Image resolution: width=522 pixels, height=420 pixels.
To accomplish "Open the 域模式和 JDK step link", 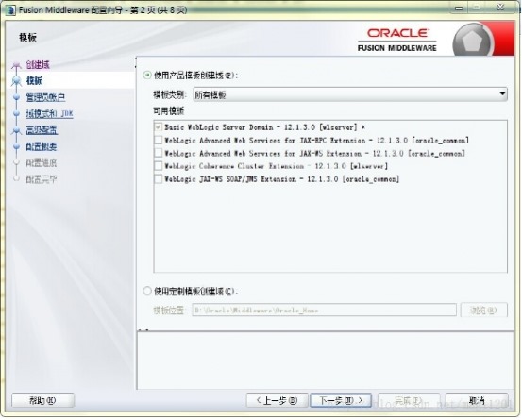I will (50, 113).
